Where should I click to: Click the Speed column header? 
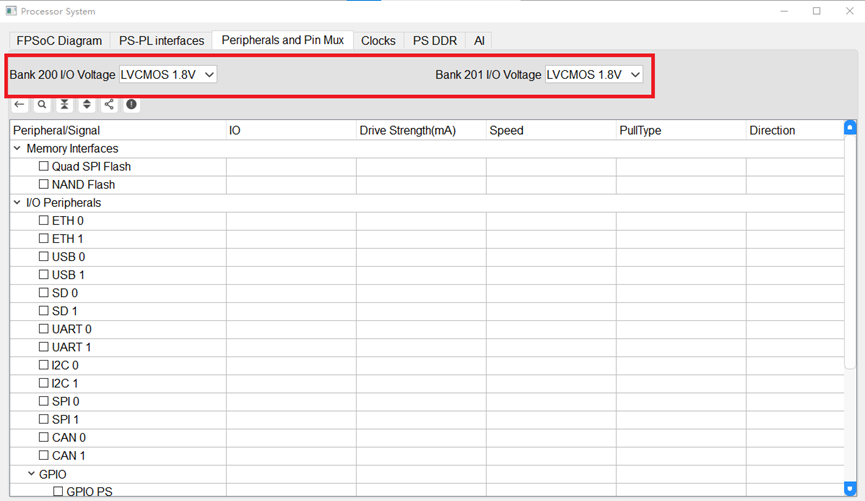click(x=551, y=130)
